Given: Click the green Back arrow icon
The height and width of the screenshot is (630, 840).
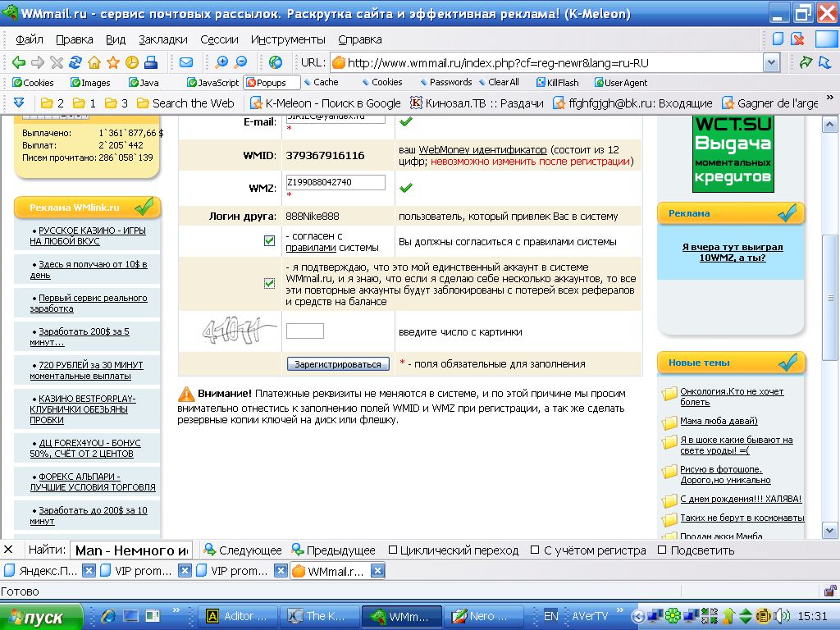Looking at the screenshot, I should (x=18, y=62).
